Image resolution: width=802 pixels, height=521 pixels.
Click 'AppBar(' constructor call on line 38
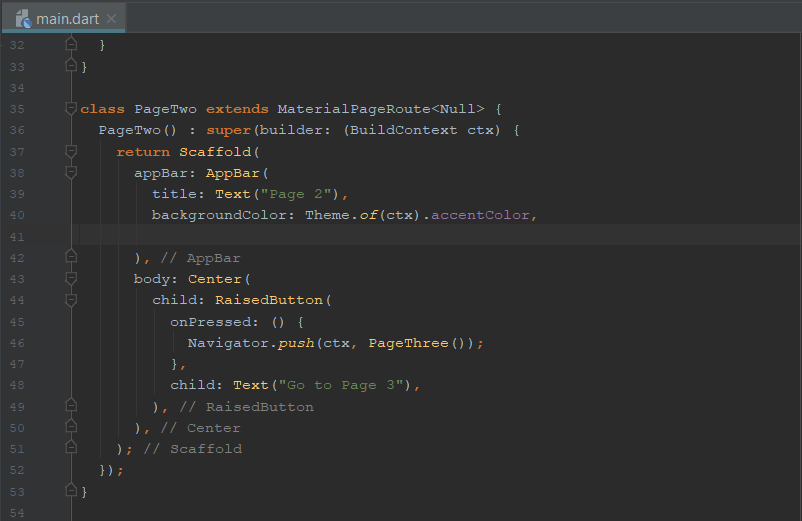tap(237, 173)
